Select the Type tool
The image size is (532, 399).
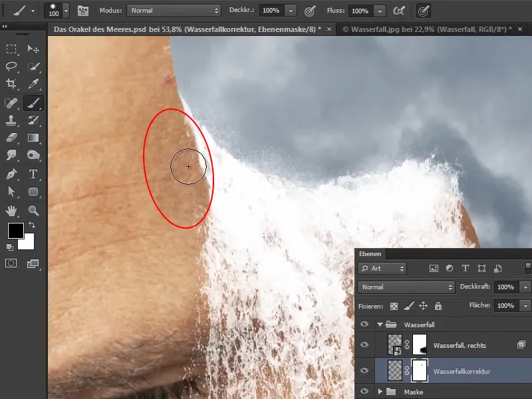[x=33, y=174]
